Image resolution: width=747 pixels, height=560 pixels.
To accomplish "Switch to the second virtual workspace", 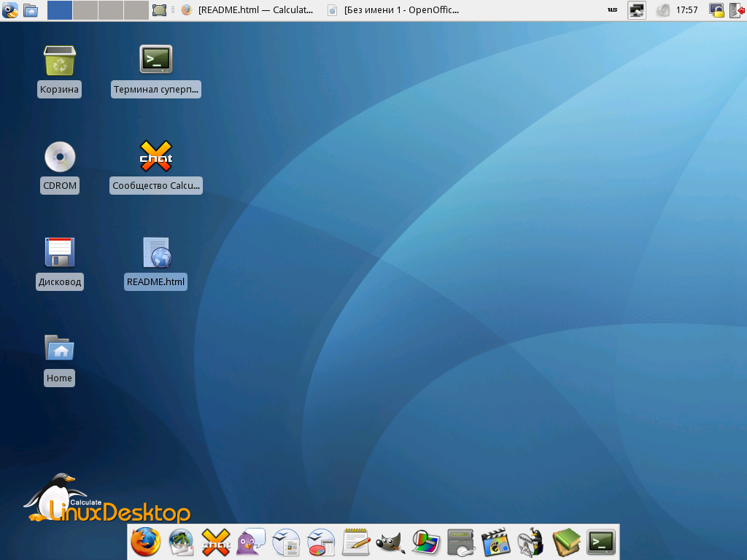I will (x=85, y=10).
